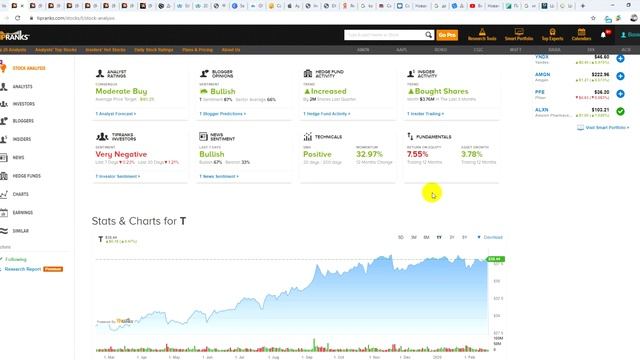Open the PFE ticker in the watchlist
The image size is (640, 360).
coord(540,92)
